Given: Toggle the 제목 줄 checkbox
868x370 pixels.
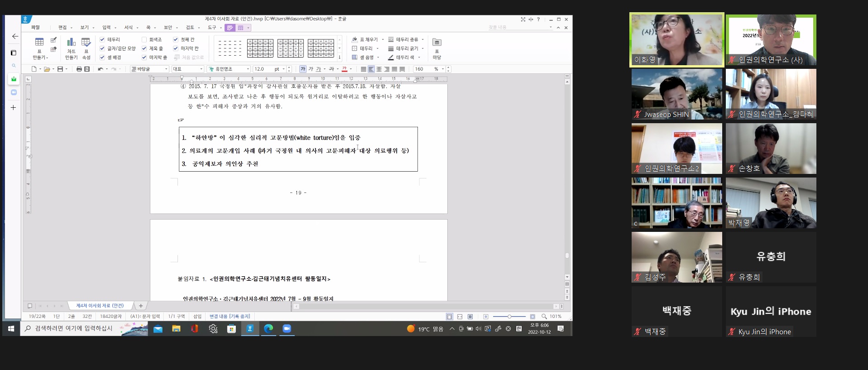Looking at the screenshot, I should point(144,48).
